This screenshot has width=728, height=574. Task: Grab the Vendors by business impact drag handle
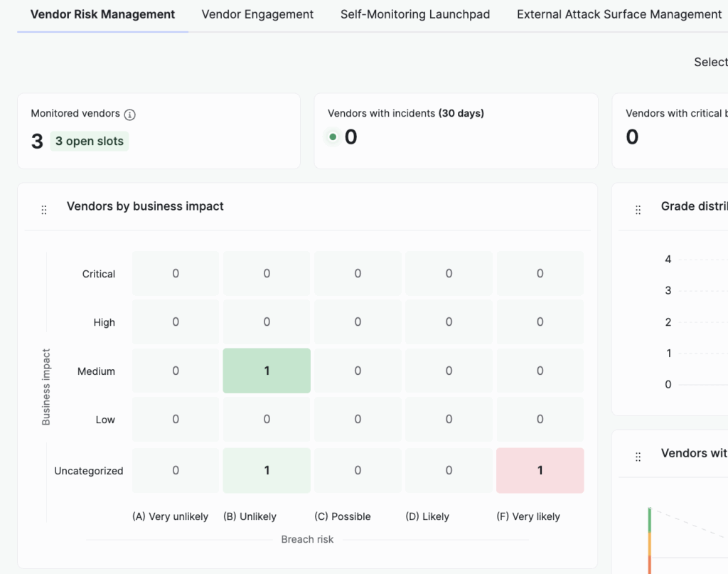pyautogui.click(x=44, y=210)
